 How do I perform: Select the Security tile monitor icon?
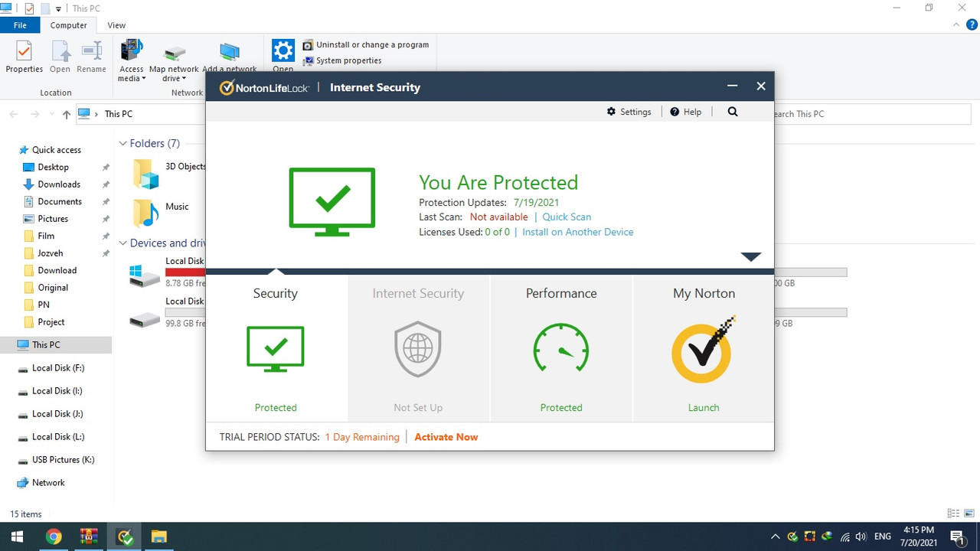pos(276,349)
